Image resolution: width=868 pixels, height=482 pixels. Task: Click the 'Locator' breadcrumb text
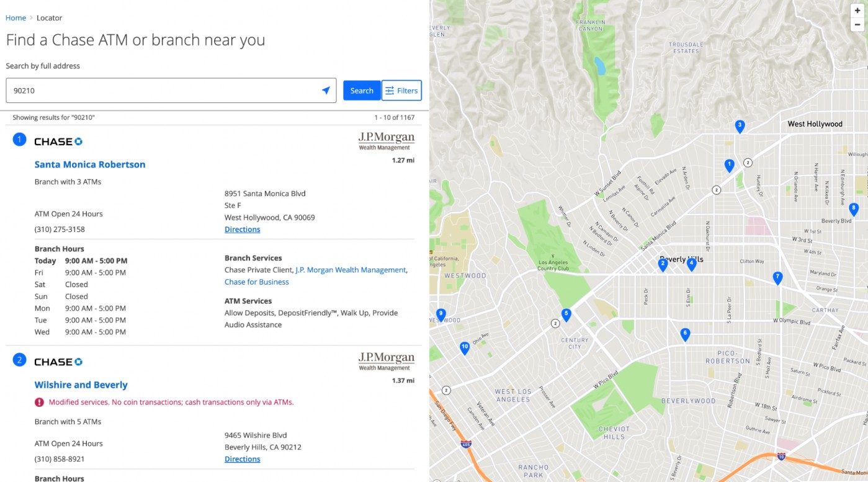[49, 18]
